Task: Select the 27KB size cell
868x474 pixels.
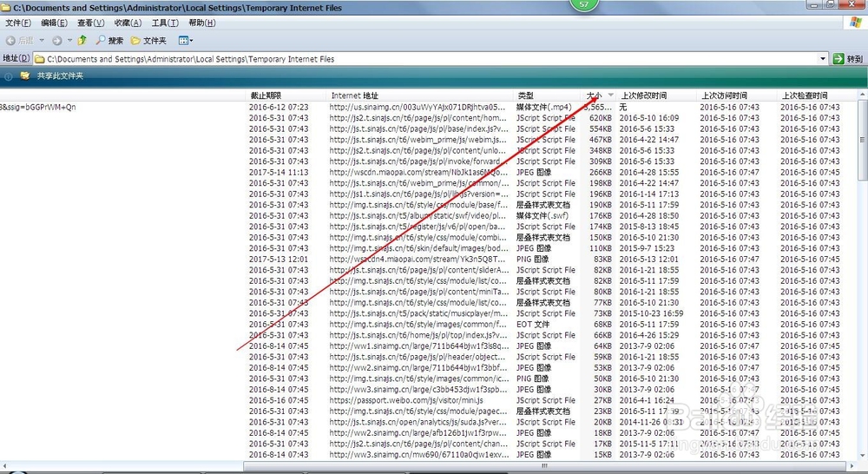Action: click(603, 400)
